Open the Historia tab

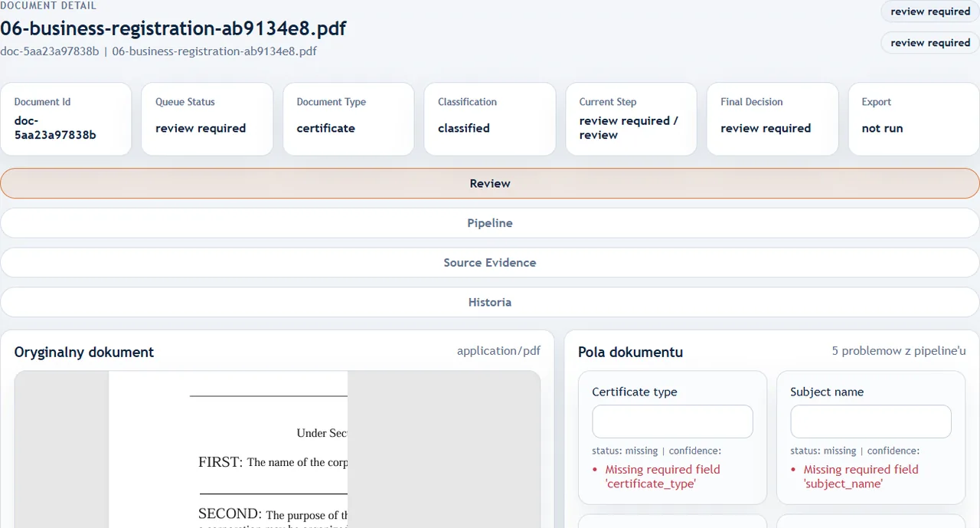click(x=490, y=302)
